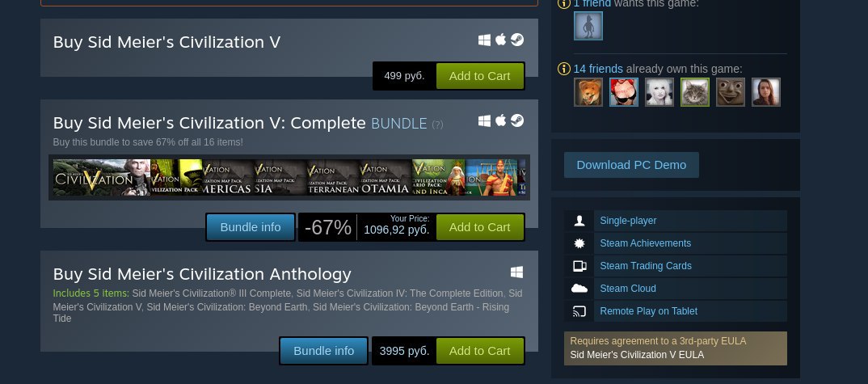Click the Remote Play on Tablet cast icon
Image resolution: width=868 pixels, height=384 pixels.
click(579, 311)
